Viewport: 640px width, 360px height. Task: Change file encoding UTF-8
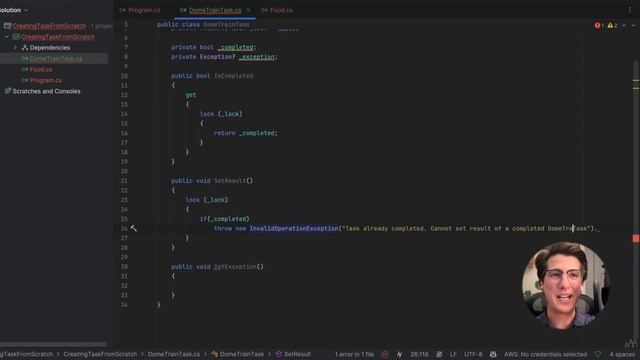tap(473, 354)
